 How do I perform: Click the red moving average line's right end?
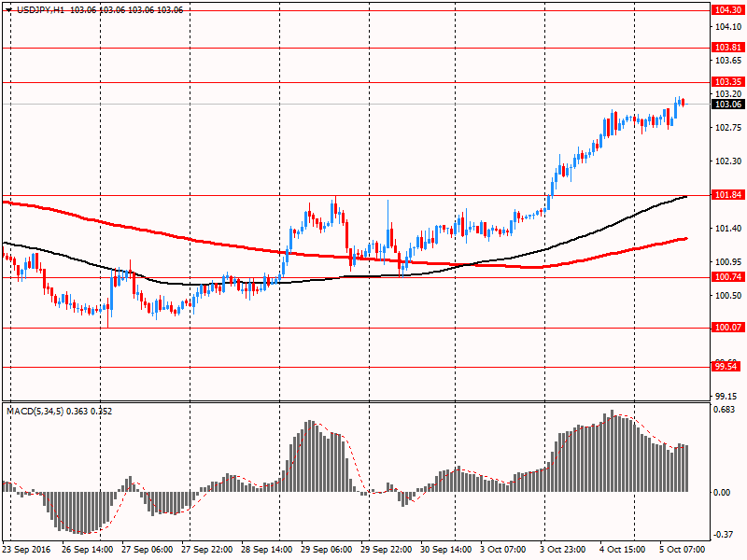685,239
